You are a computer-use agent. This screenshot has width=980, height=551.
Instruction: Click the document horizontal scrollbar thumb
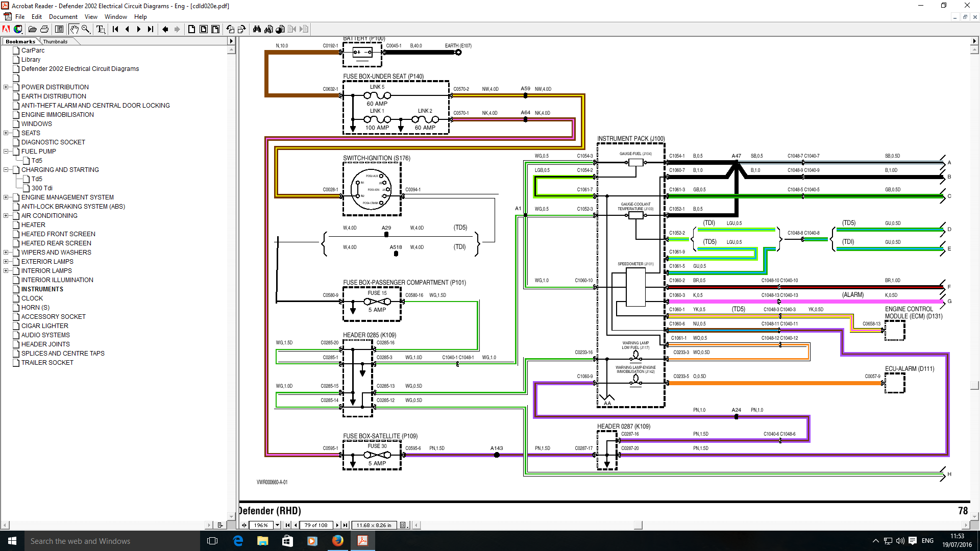pyautogui.click(x=638, y=525)
